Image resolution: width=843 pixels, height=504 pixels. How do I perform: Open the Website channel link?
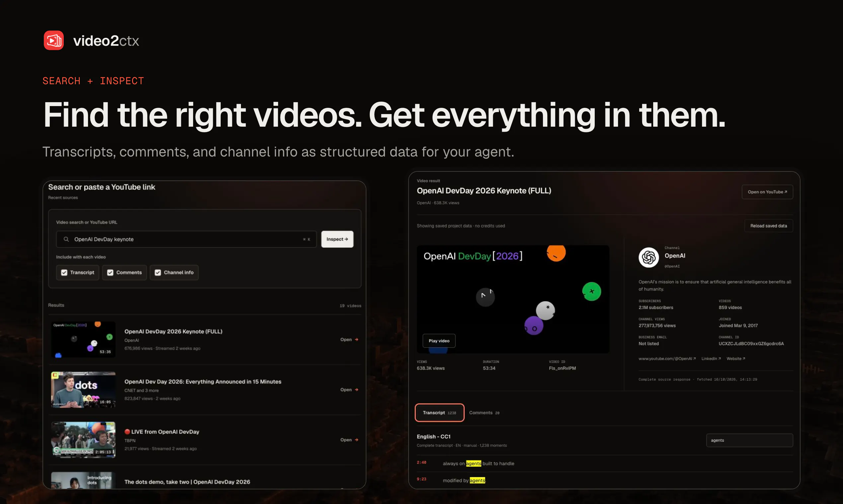point(735,359)
